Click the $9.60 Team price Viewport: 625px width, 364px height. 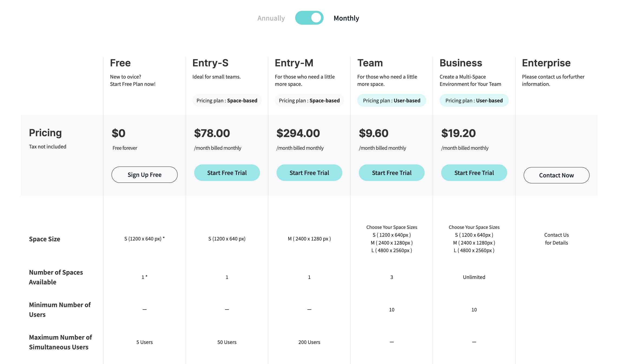(x=373, y=133)
